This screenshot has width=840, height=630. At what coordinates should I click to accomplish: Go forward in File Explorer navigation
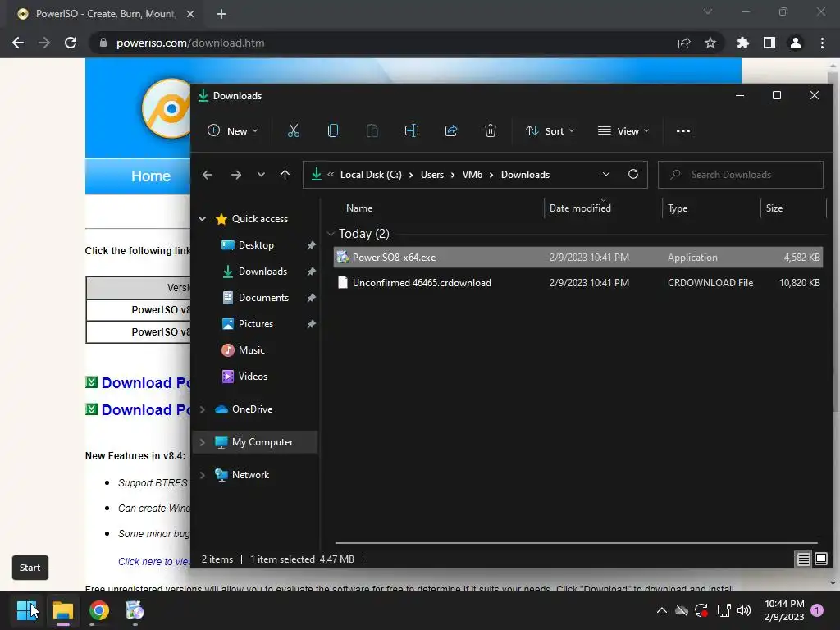pos(235,175)
